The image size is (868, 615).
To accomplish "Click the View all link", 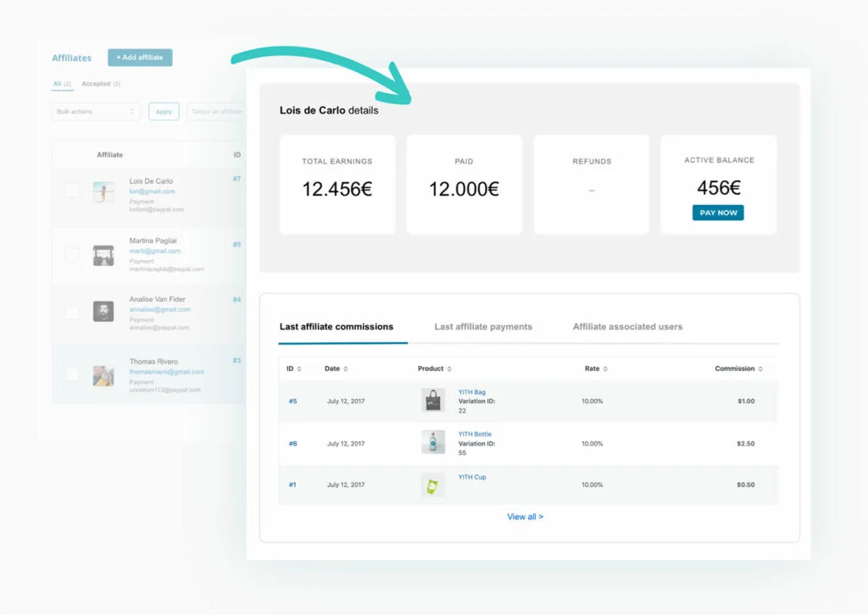I will (x=525, y=517).
